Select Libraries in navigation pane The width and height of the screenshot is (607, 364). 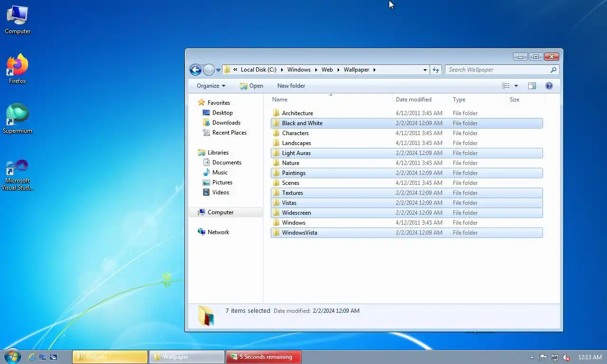pyautogui.click(x=218, y=153)
